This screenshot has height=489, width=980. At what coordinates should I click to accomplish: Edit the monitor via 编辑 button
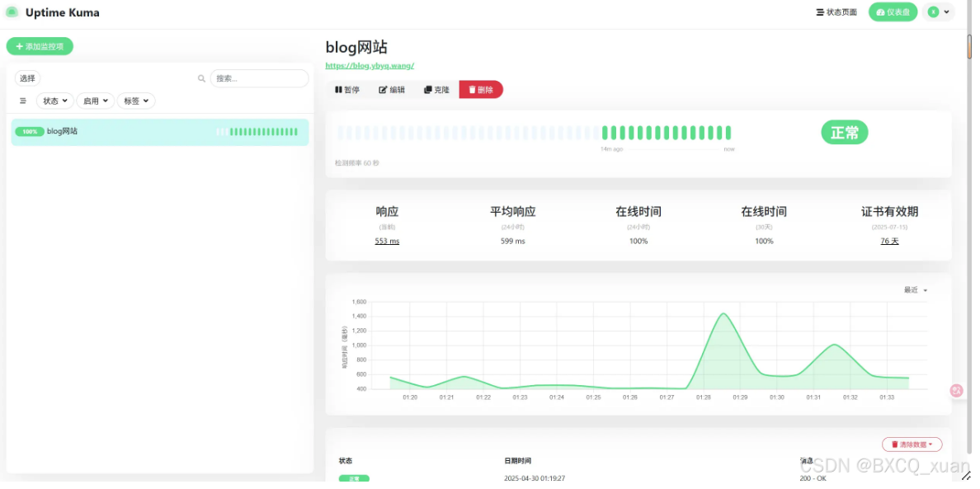(392, 90)
